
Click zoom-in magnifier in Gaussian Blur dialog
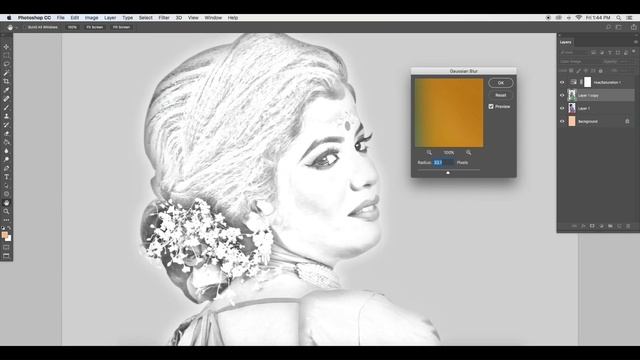[x=468, y=152]
